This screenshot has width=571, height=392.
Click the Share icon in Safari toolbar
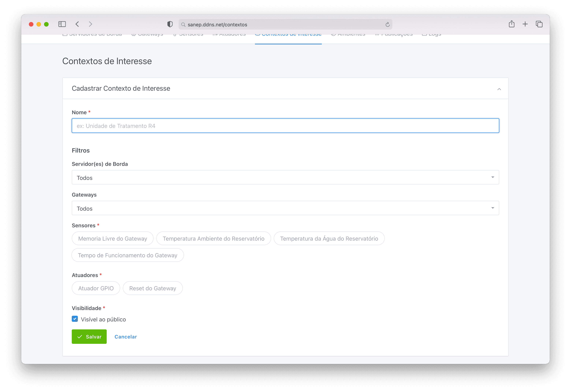[x=512, y=24]
